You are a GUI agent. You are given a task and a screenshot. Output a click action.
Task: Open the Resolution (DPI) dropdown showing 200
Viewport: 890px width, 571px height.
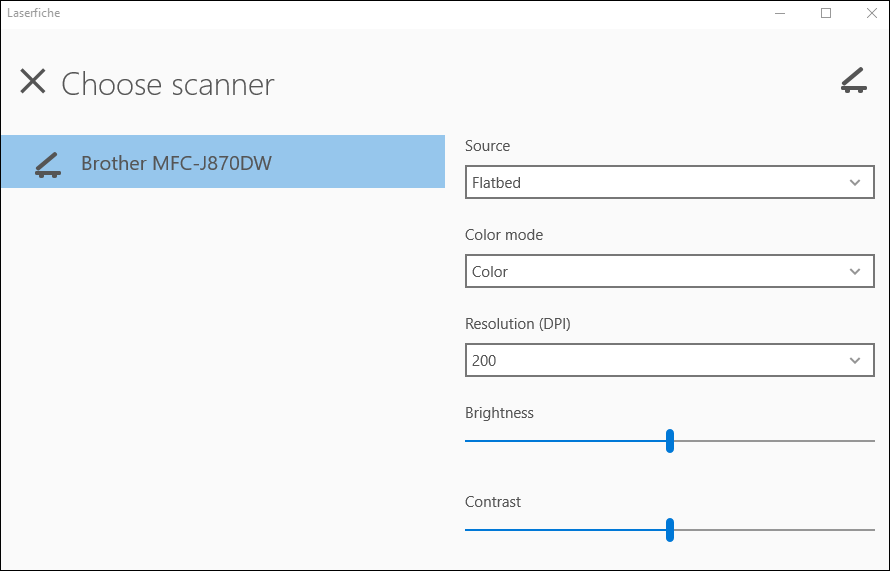[x=670, y=360]
